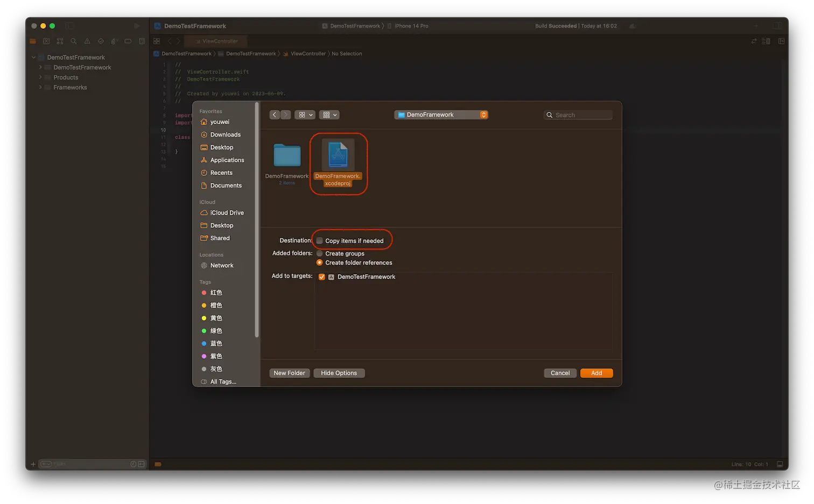Screen dimensions: 814x504
Task: Select Create folder references radio option
Action: click(x=320, y=262)
